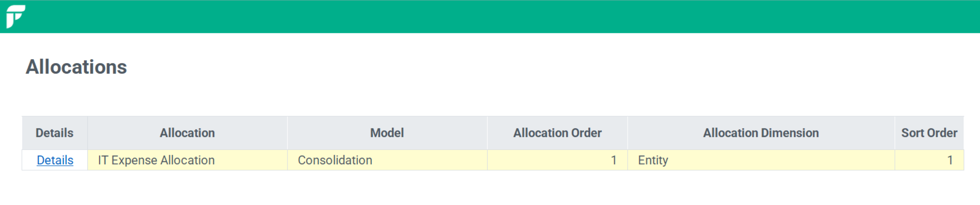The image size is (980, 205).
Task: Click the Allocation Order column header
Action: [x=557, y=133]
